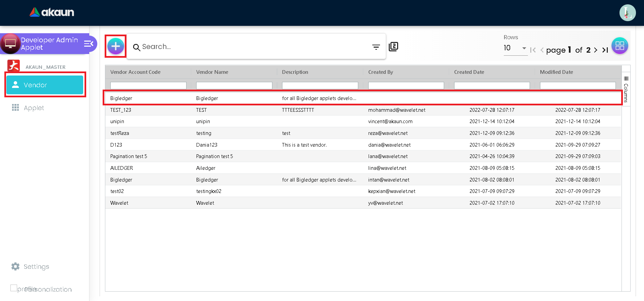Go to the next page arrow
The width and height of the screenshot is (644, 301).
596,50
